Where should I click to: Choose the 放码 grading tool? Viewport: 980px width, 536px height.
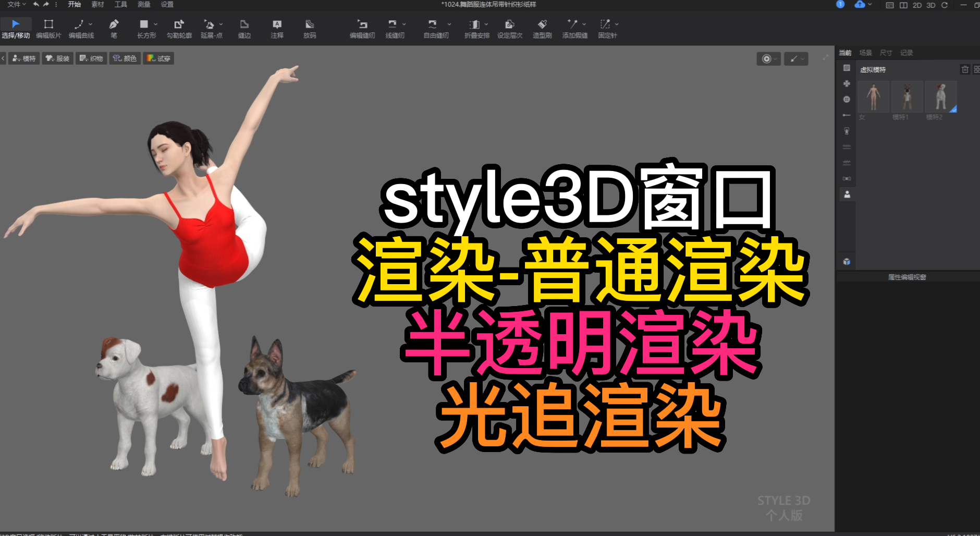click(310, 29)
